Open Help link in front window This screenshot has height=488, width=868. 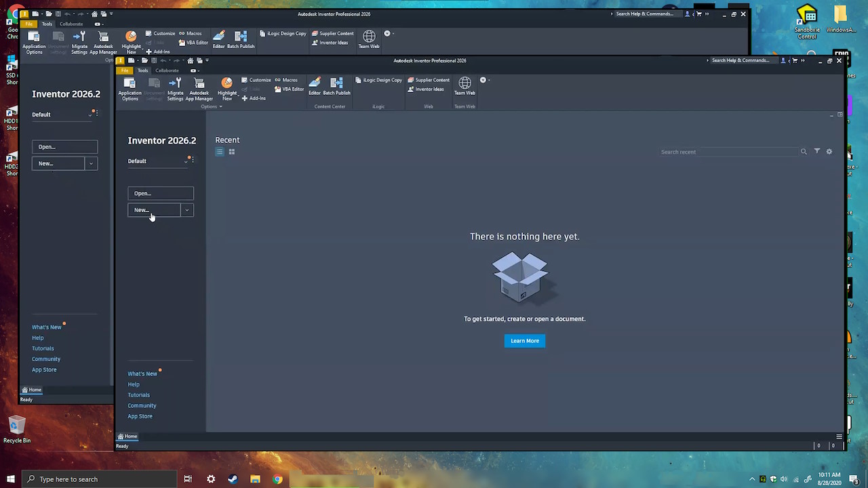pyautogui.click(x=134, y=384)
